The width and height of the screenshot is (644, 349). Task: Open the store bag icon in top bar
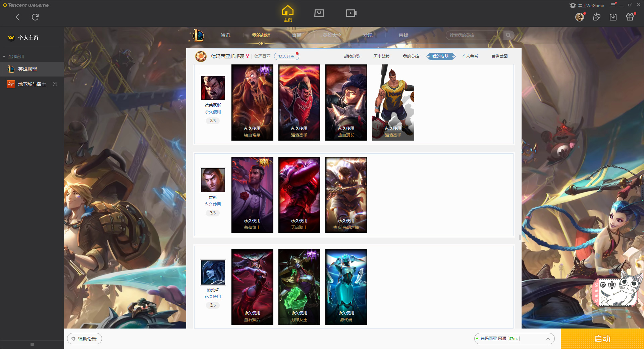pos(319,13)
